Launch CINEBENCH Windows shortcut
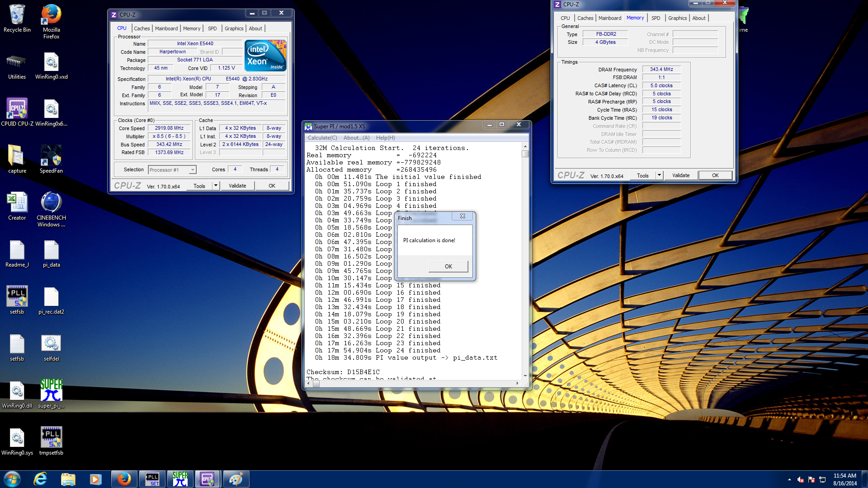This screenshot has height=488, width=868. (x=51, y=209)
